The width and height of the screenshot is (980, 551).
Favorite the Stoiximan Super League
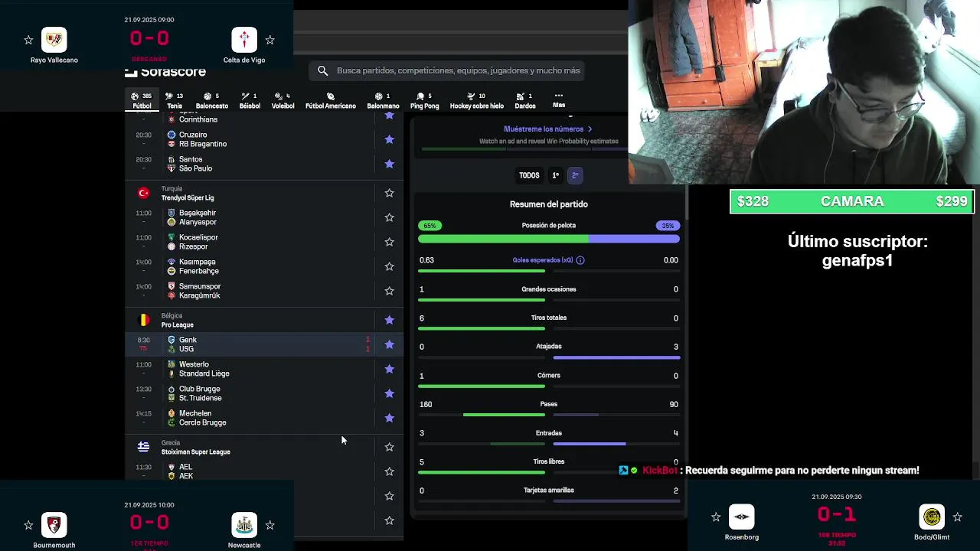click(389, 447)
